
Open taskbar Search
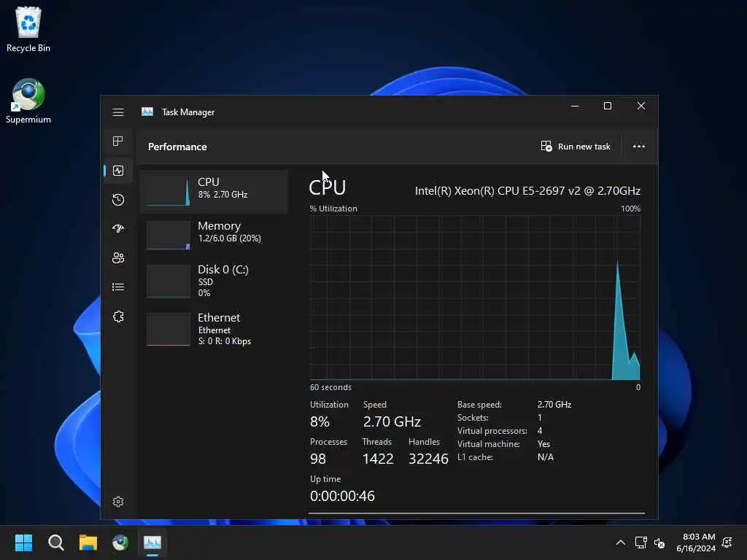pos(55,542)
